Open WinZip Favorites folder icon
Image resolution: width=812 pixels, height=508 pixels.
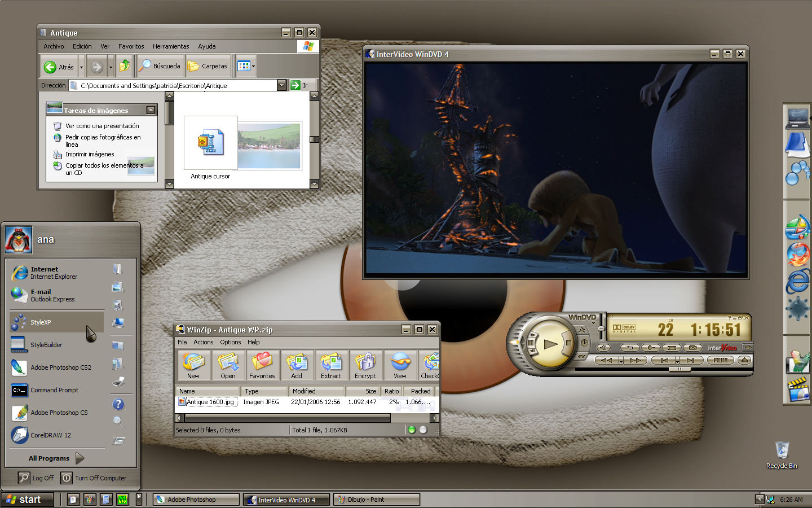click(262, 365)
